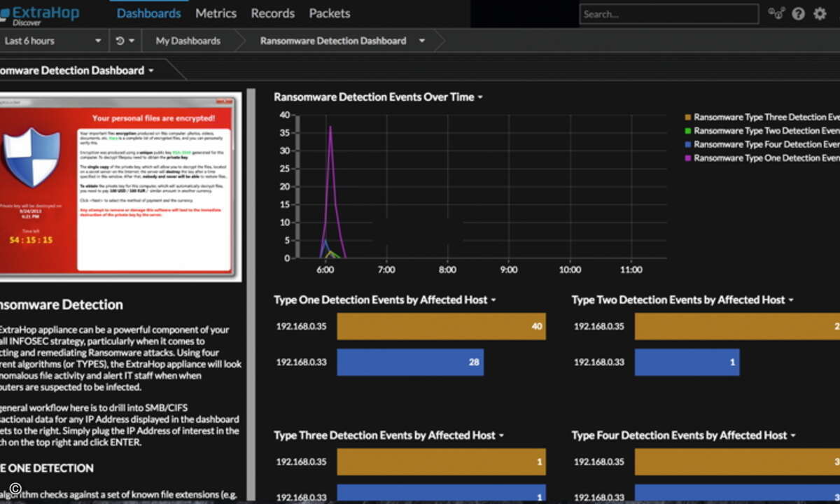
Task: Click 192.168.0.33 in Type Three chart
Action: [300, 497]
